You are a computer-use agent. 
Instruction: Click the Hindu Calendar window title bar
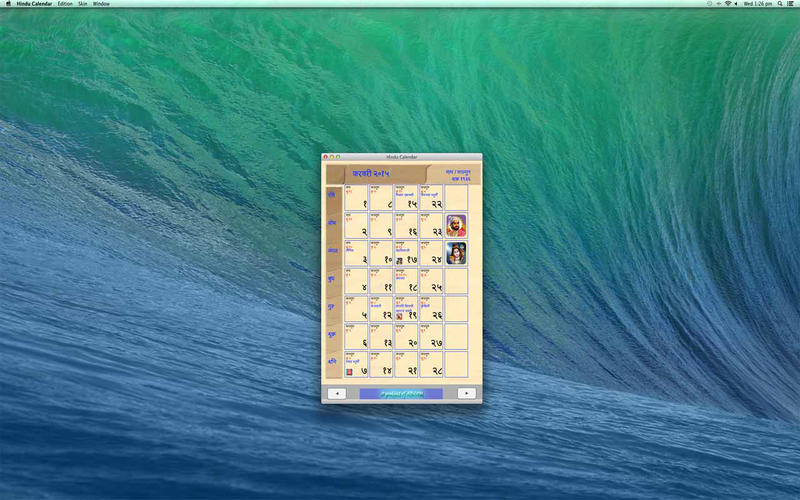point(402,157)
